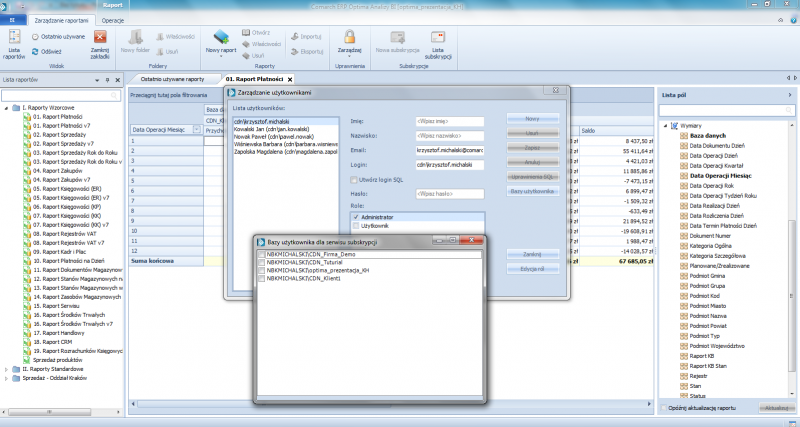The height and width of the screenshot is (427, 800).
Task: Enable the CDN_Klient1 database checkbox
Action: click(x=262, y=279)
